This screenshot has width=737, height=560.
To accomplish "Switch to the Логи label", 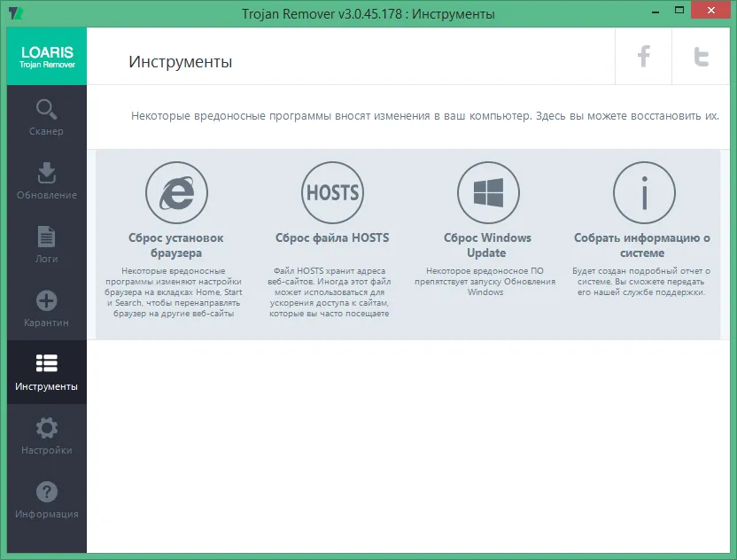I will [x=47, y=259].
